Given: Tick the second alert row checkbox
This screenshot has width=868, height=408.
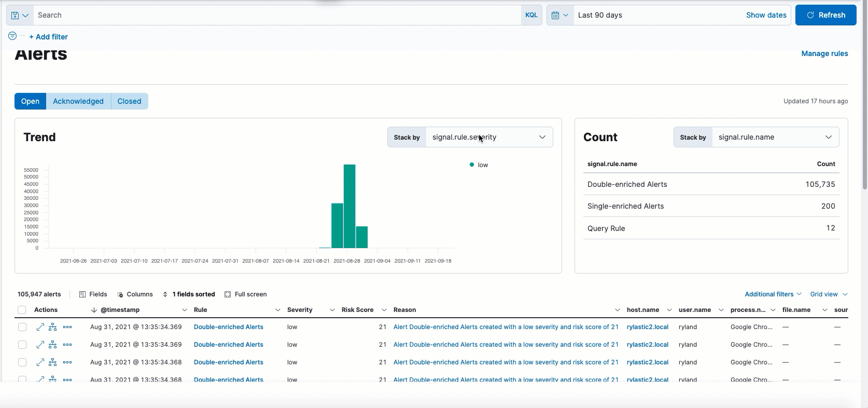Looking at the screenshot, I should pyautogui.click(x=22, y=345).
